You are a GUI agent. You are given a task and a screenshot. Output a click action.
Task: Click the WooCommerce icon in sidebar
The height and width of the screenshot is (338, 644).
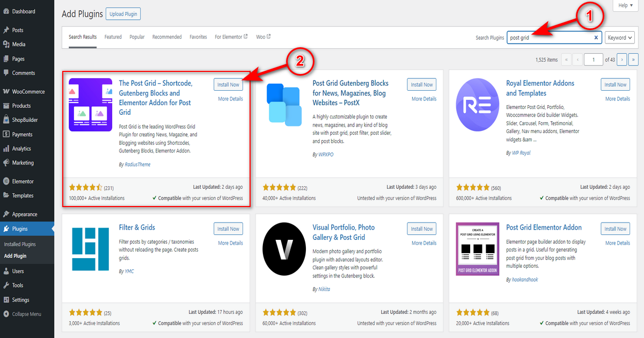coord(6,92)
